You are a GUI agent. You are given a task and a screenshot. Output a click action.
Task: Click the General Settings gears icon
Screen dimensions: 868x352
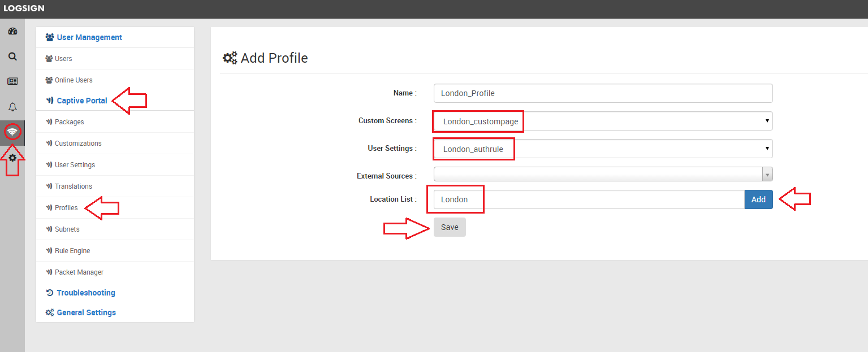click(x=50, y=312)
